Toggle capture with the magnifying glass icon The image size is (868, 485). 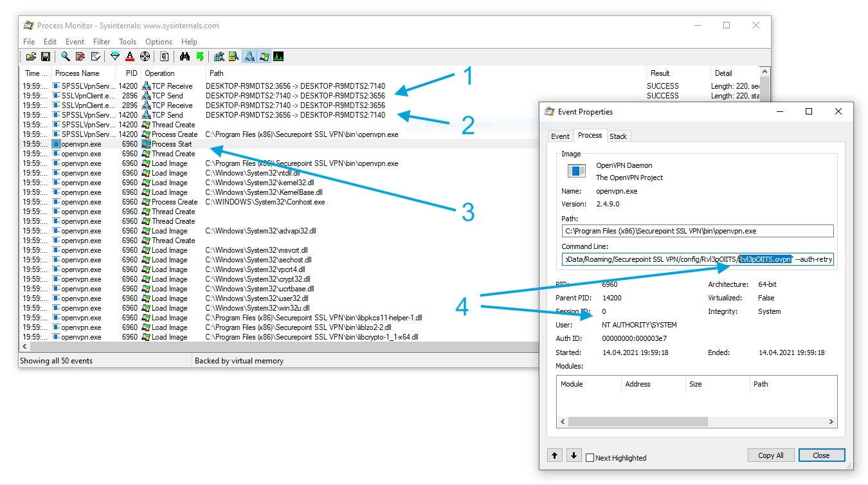tap(65, 57)
